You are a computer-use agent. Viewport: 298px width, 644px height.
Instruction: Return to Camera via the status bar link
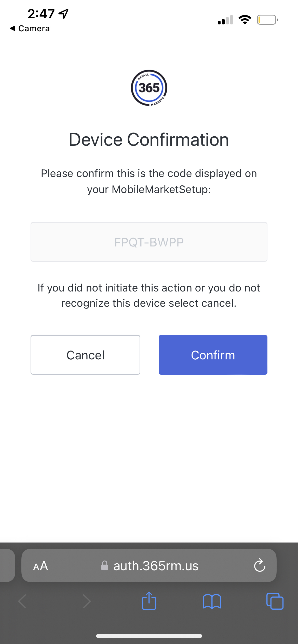29,28
